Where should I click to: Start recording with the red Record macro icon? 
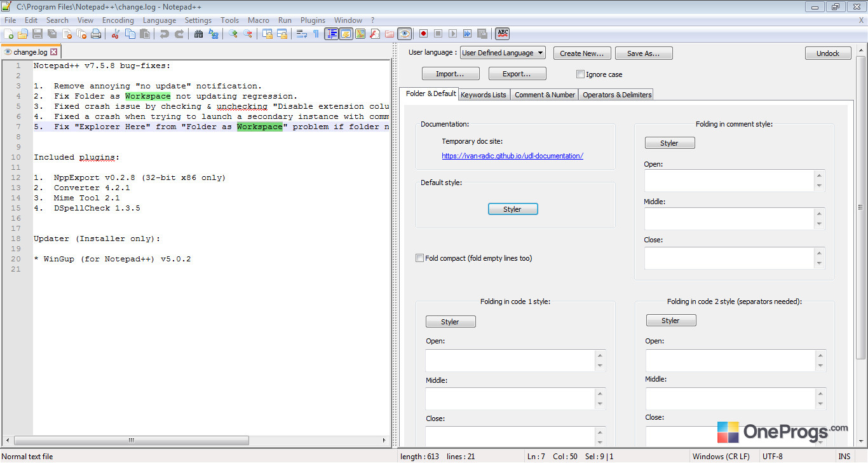click(423, 34)
